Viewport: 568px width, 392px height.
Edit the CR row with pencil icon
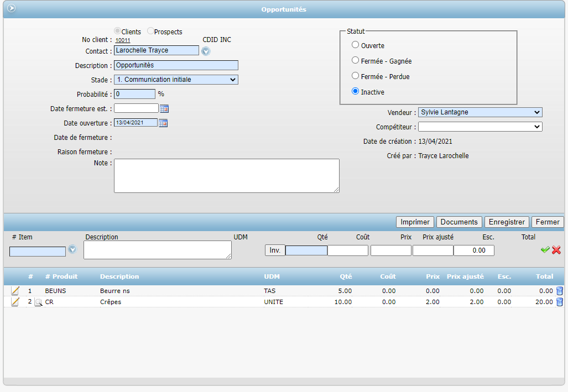tap(15, 302)
